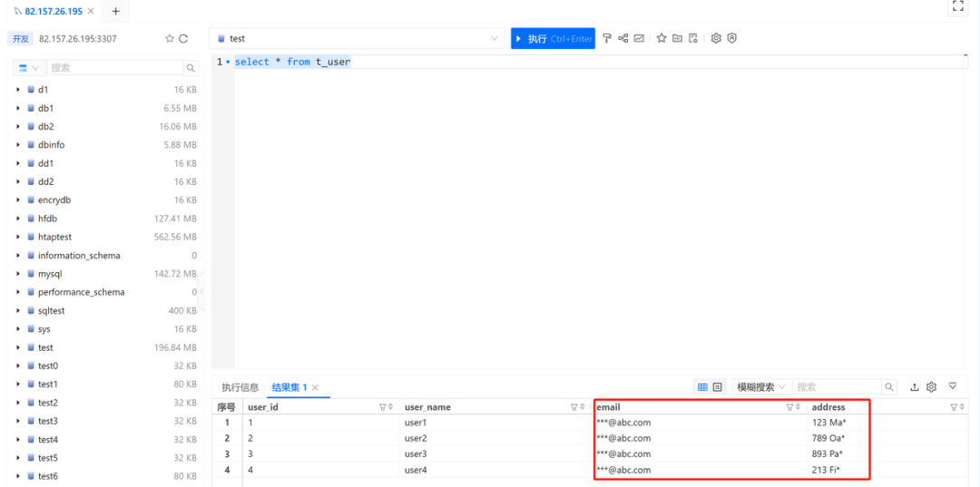Click the fullscreen icon at top right
The width and height of the screenshot is (980, 487).
(x=957, y=7)
